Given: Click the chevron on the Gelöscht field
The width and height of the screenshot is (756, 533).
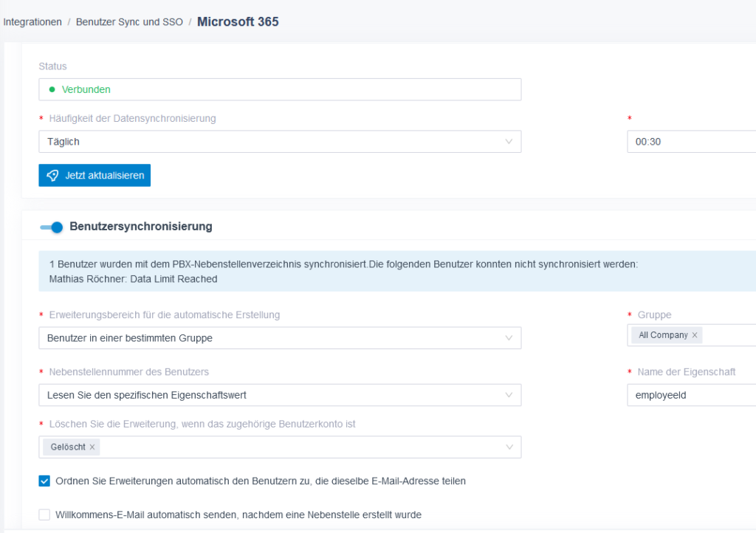Looking at the screenshot, I should [x=509, y=447].
